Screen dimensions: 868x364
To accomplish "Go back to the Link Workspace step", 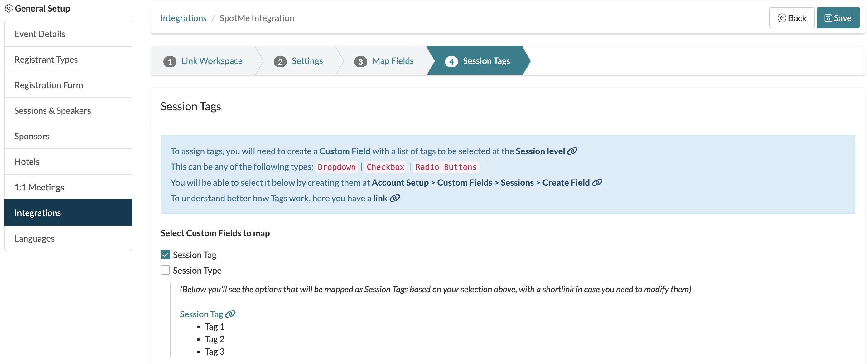I will [x=212, y=61].
